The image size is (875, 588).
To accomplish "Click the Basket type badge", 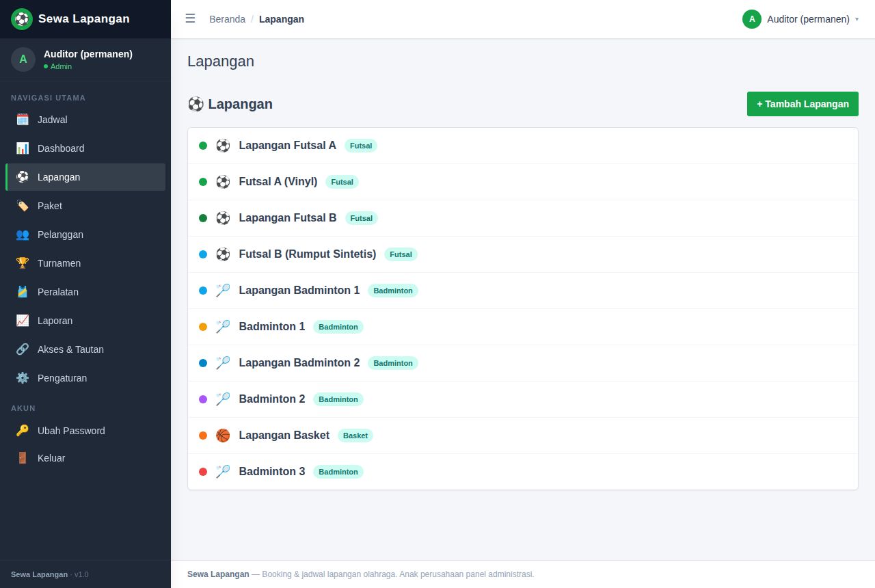I will 355,436.
